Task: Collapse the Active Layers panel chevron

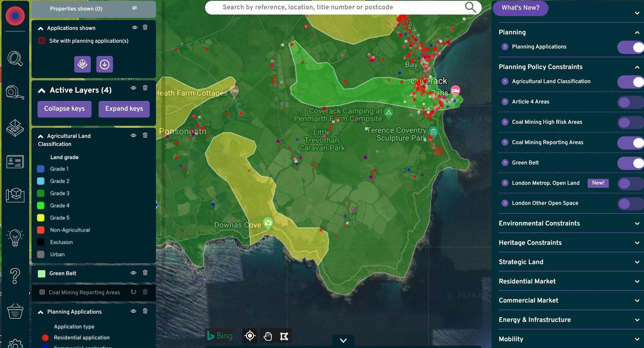Action: [x=42, y=90]
